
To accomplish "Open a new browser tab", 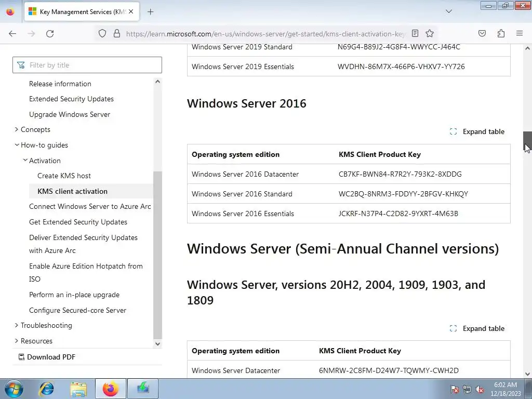I will click(x=150, y=12).
